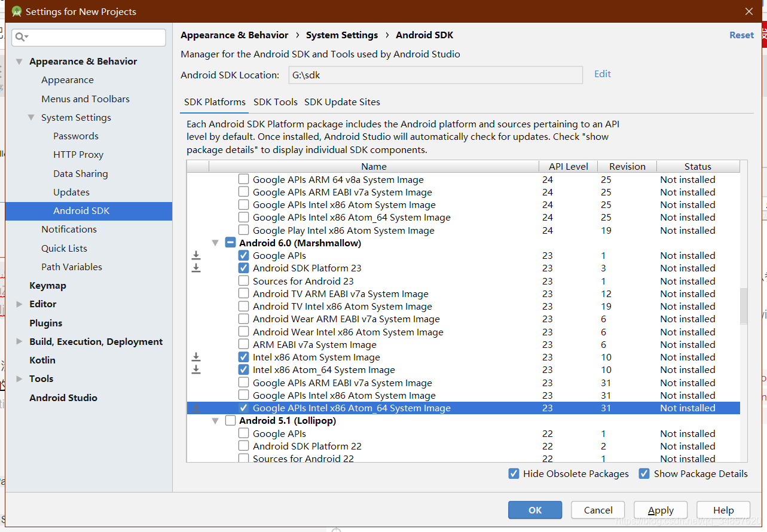Image resolution: width=767 pixels, height=532 pixels.
Task: Collapse Android 5.1 (Lollipop) package group
Action: point(215,421)
